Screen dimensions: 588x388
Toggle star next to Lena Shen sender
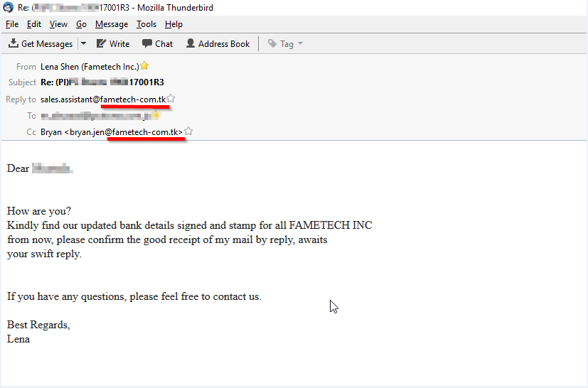point(144,66)
